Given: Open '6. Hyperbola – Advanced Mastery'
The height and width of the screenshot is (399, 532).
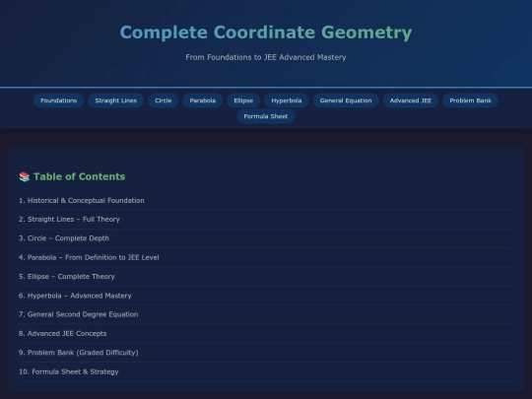Looking at the screenshot, I should pyautogui.click(x=75, y=296).
